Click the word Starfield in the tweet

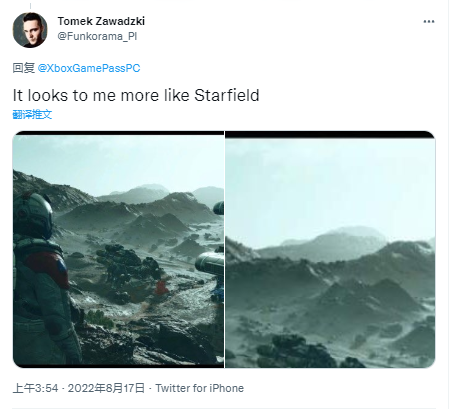point(227,95)
